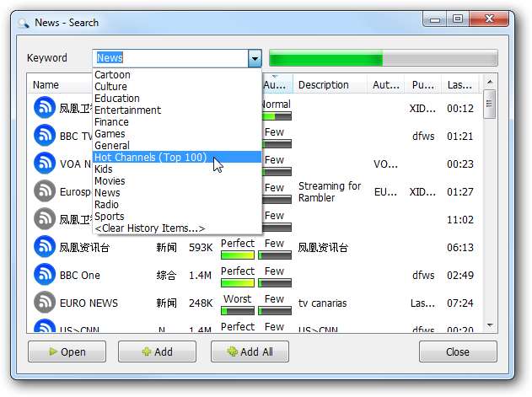Click the blue feed icon beside 凤凰资讯台

[x=45, y=247]
